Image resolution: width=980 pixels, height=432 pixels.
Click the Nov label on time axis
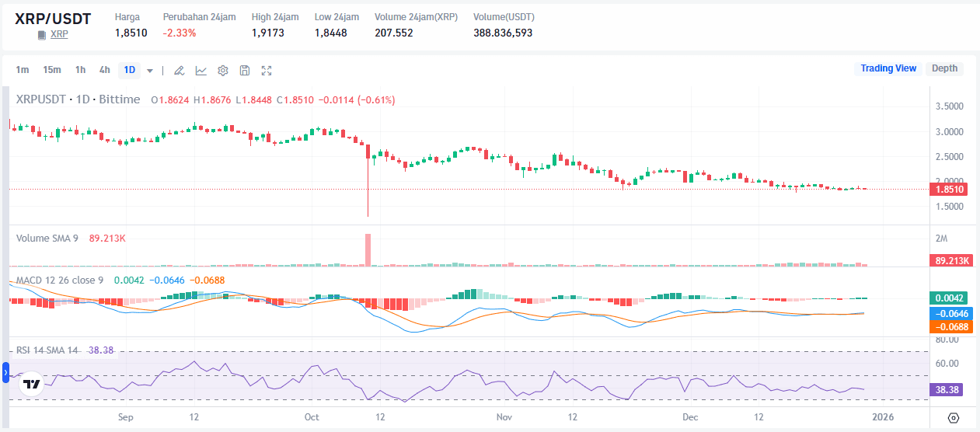click(x=504, y=417)
